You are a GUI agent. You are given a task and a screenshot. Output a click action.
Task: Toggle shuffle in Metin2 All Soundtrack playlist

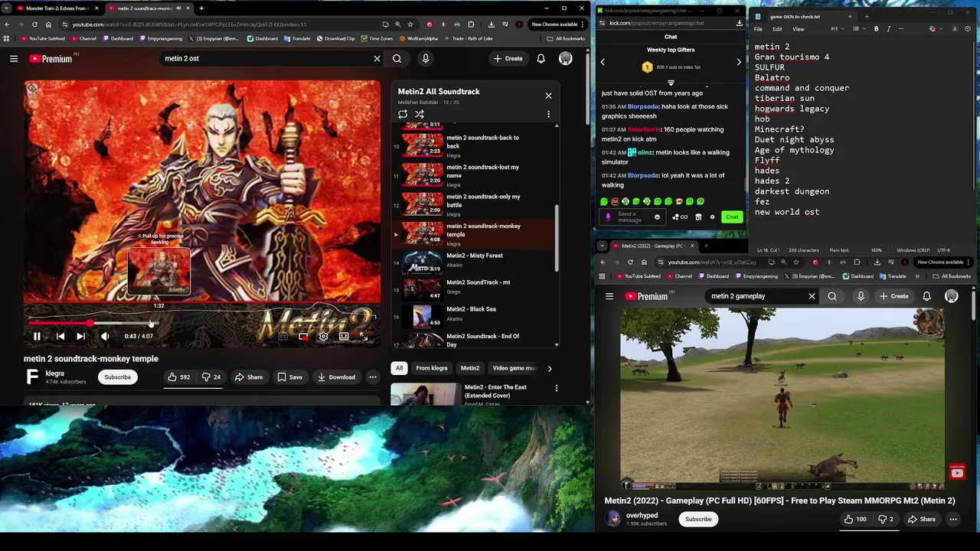[x=420, y=114]
